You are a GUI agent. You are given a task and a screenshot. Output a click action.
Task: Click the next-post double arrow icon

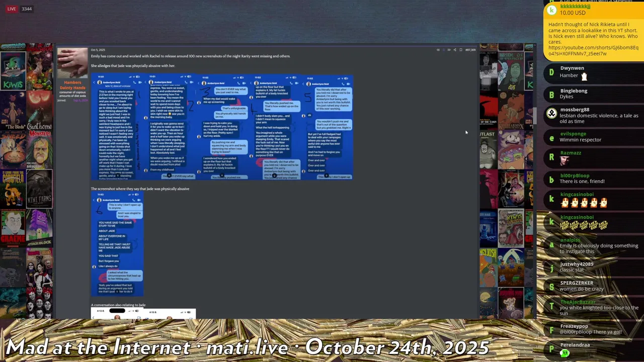(449, 50)
